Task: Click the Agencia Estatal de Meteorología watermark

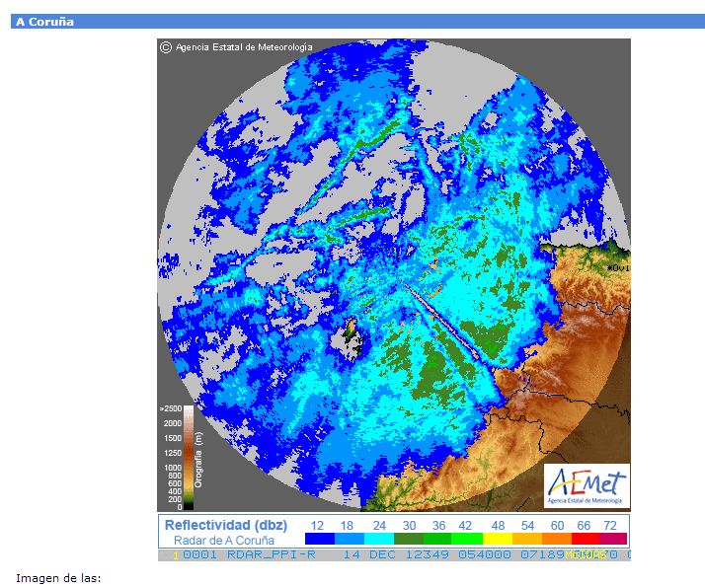Action: pyautogui.click(x=244, y=46)
